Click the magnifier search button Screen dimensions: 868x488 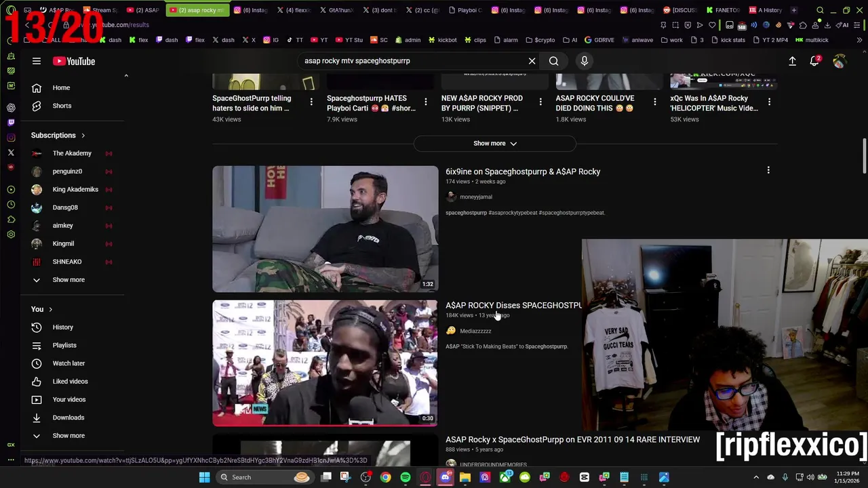pyautogui.click(x=554, y=61)
